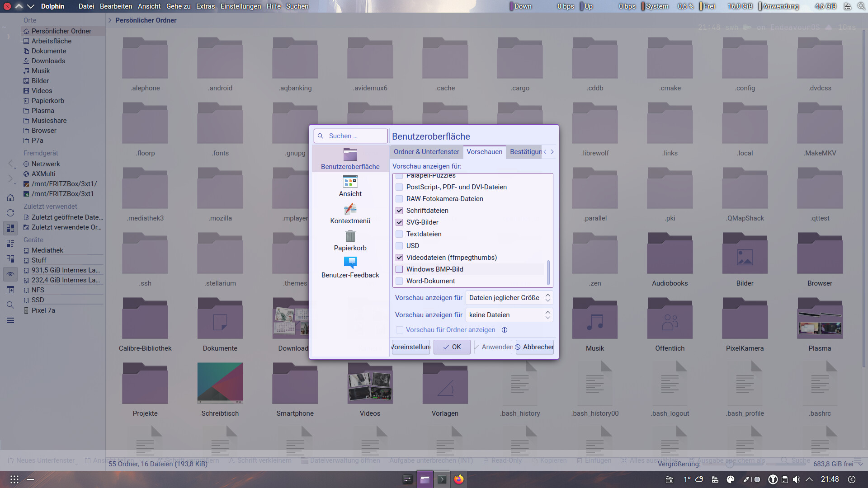Open the Papierkorb settings page
The width and height of the screenshot is (868, 488).
click(x=350, y=241)
